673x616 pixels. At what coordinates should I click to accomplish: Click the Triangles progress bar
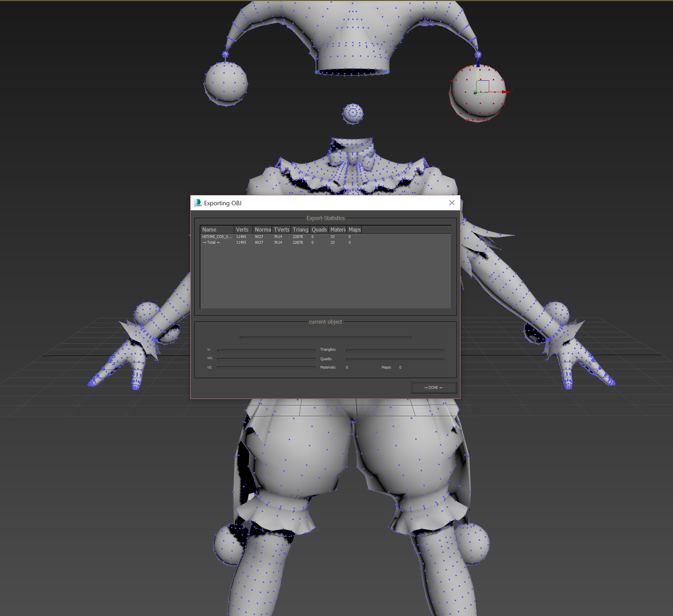[x=395, y=350]
